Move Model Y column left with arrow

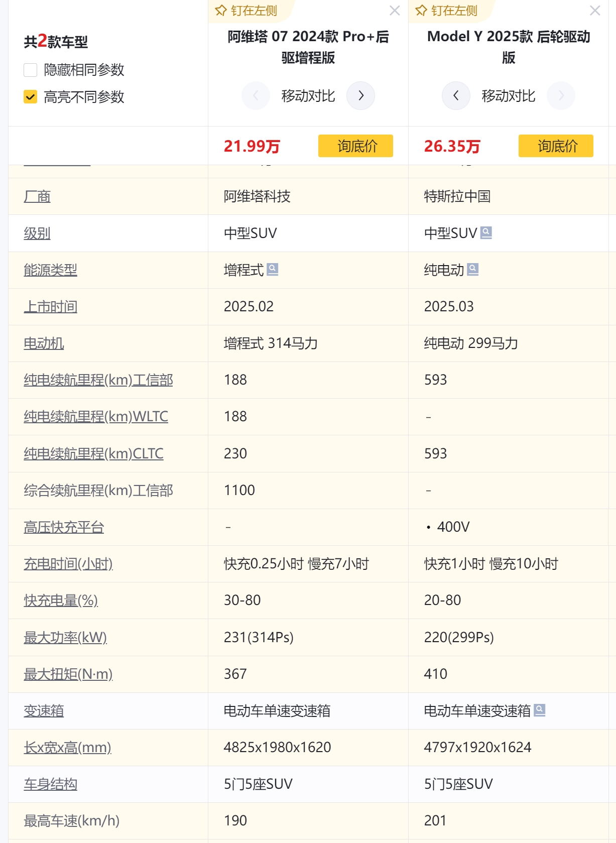[456, 95]
